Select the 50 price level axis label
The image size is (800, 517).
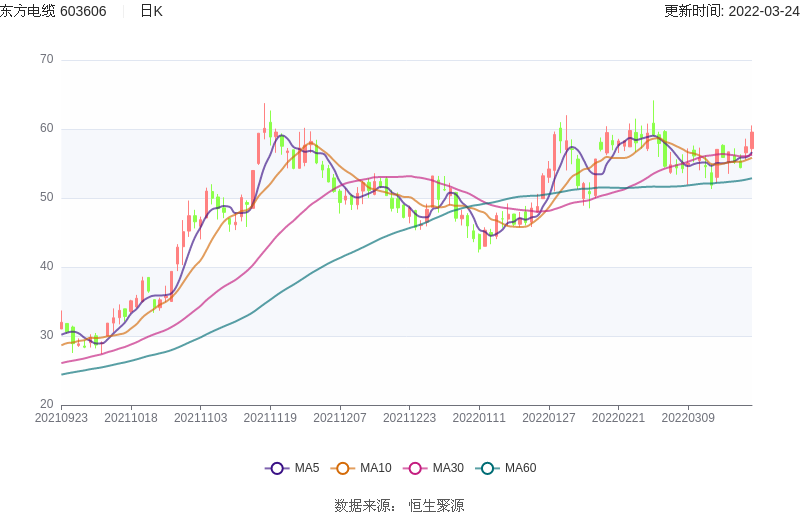[x=46, y=197]
